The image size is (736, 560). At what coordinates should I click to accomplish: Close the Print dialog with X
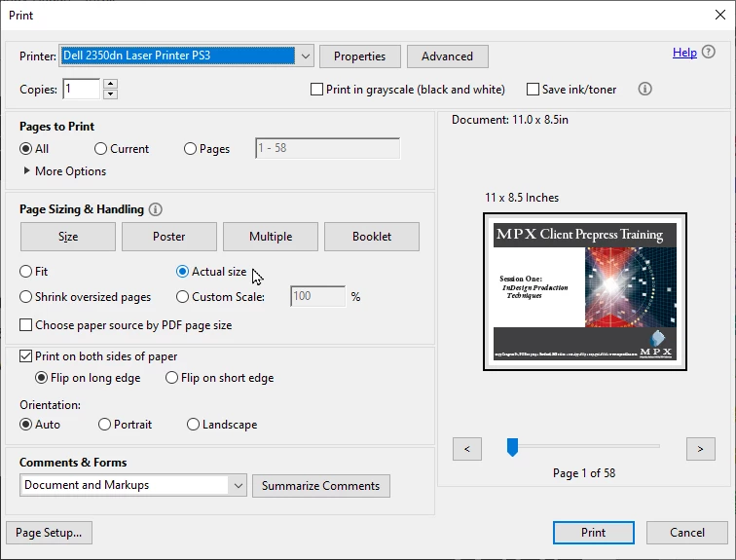(x=720, y=15)
